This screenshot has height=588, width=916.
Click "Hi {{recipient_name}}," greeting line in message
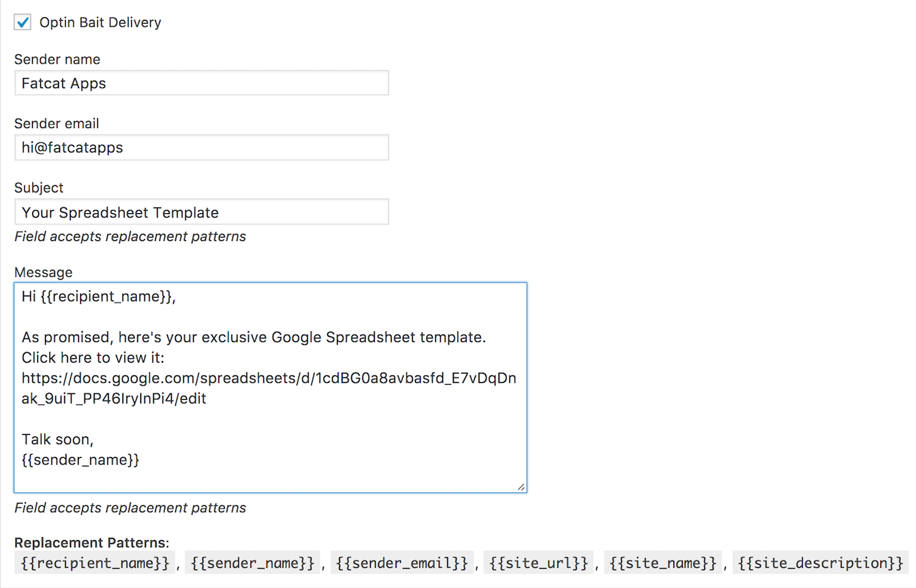point(99,296)
